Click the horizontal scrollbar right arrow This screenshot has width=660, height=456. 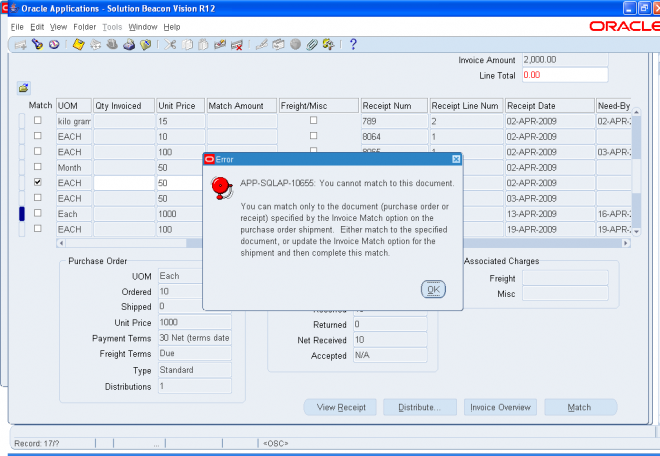tap(626, 243)
